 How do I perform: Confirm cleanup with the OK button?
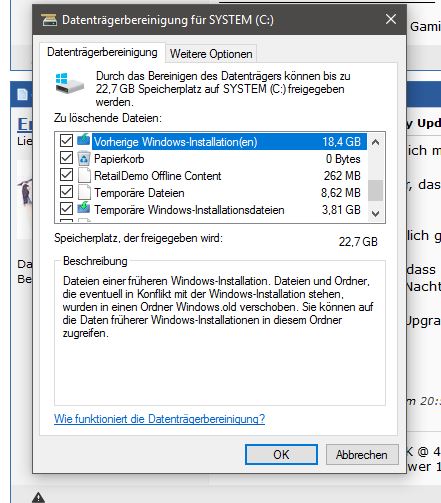click(x=281, y=454)
